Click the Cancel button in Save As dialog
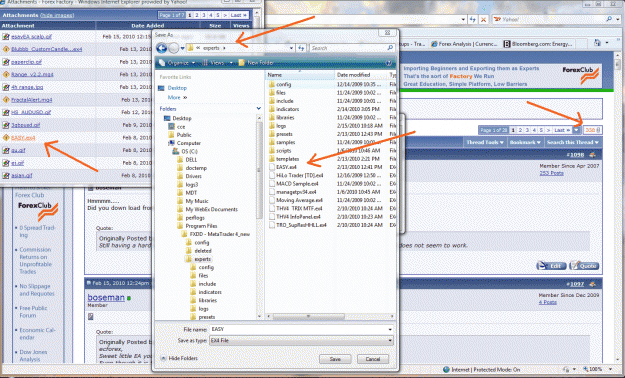 [373, 359]
